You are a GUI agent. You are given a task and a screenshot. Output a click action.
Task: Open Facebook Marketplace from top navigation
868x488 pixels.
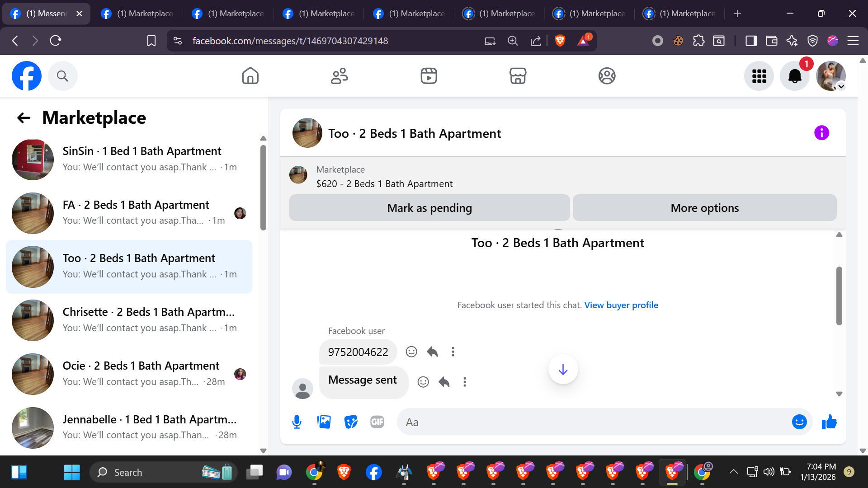click(x=518, y=76)
